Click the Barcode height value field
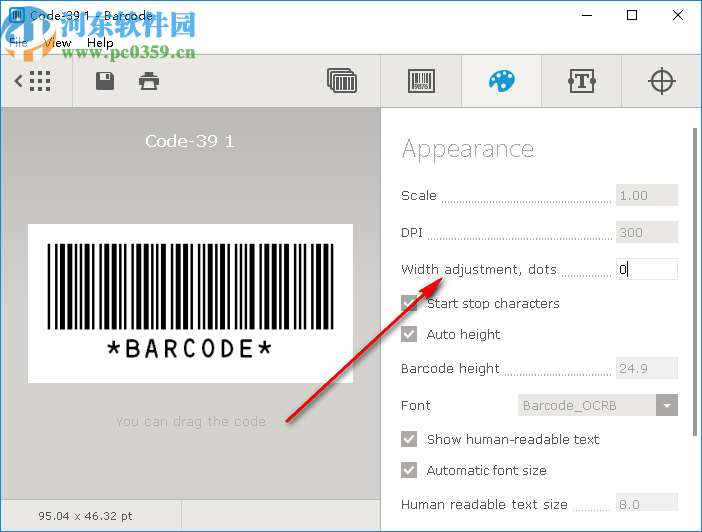 [x=646, y=368]
